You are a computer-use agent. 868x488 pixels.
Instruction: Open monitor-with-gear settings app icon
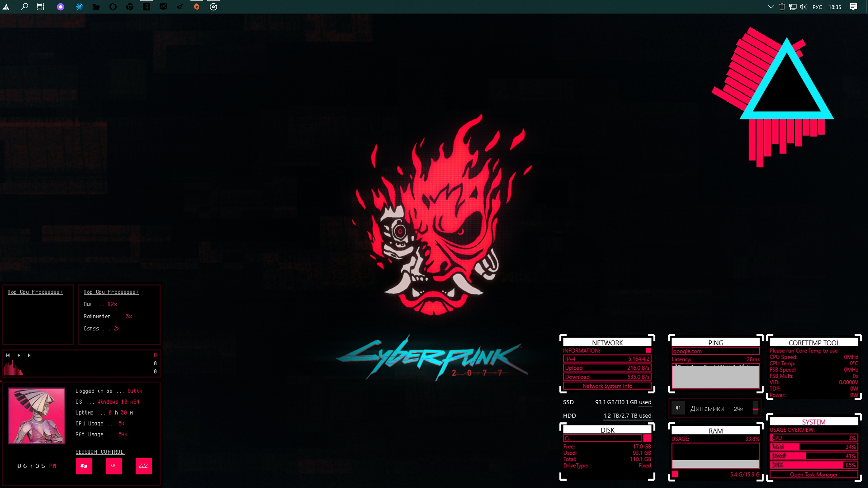pyautogui.click(x=163, y=7)
